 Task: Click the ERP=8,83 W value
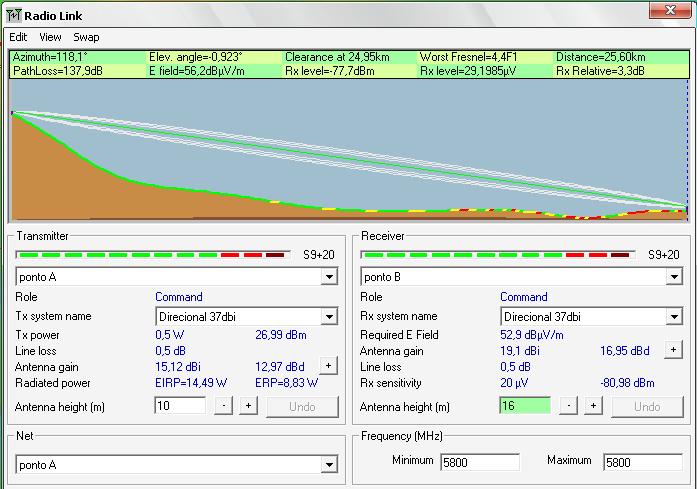pos(287,383)
